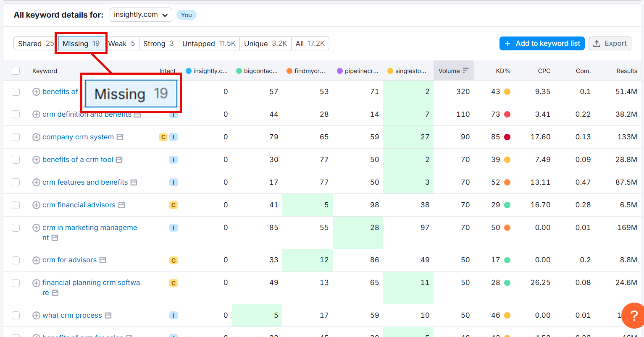The height and width of the screenshot is (337, 644).
Task: Open SERP icon next to crm features and benefits
Action: 134,183
